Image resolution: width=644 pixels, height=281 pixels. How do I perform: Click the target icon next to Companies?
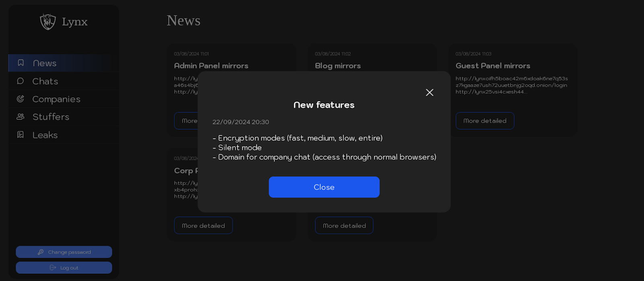[x=21, y=99]
